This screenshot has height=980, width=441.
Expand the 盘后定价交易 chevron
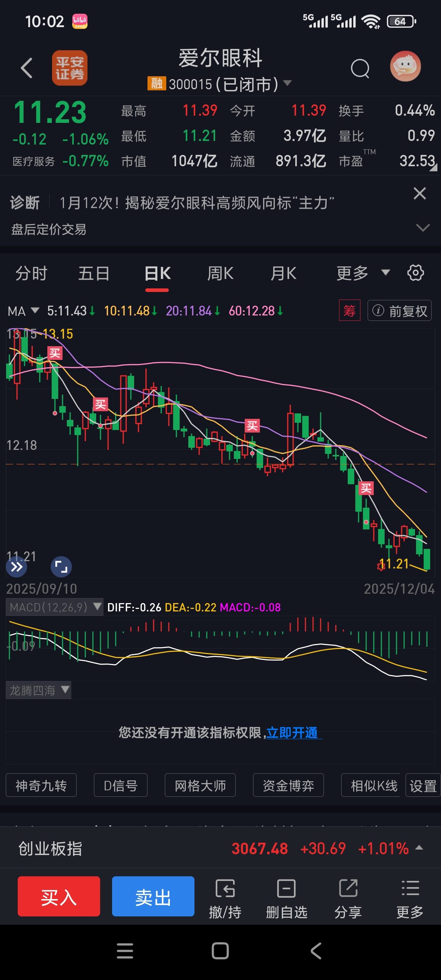pyautogui.click(x=423, y=228)
